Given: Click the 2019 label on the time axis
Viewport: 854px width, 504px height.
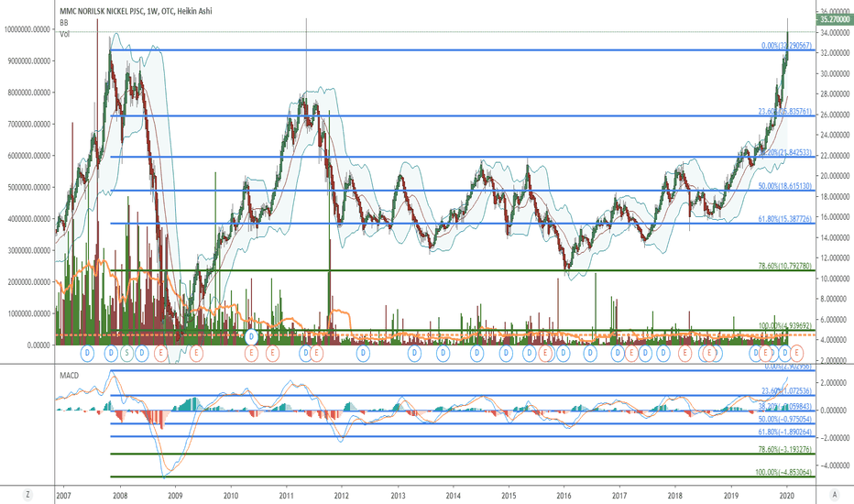Looking at the screenshot, I should [x=731, y=495].
